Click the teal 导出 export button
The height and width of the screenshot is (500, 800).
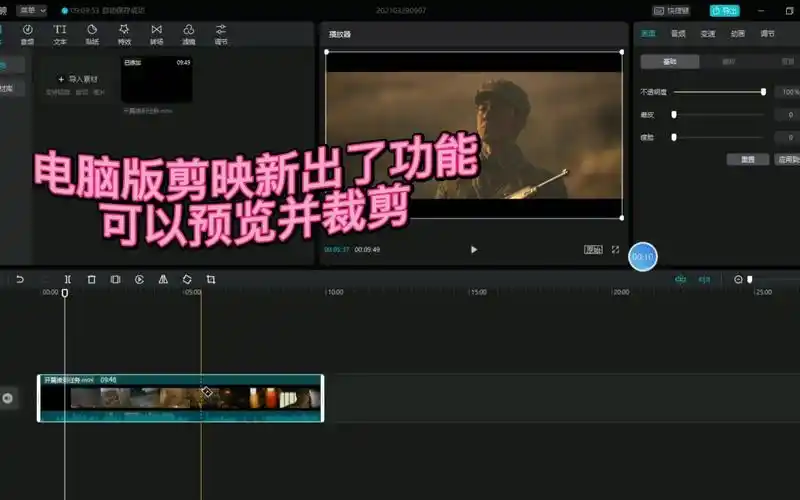pyautogui.click(x=724, y=11)
